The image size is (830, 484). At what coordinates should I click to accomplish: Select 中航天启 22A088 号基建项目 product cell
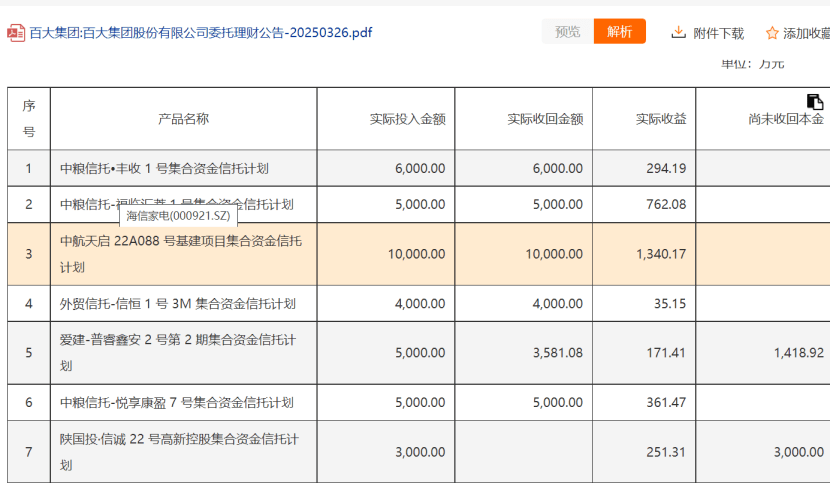pyautogui.click(x=184, y=254)
